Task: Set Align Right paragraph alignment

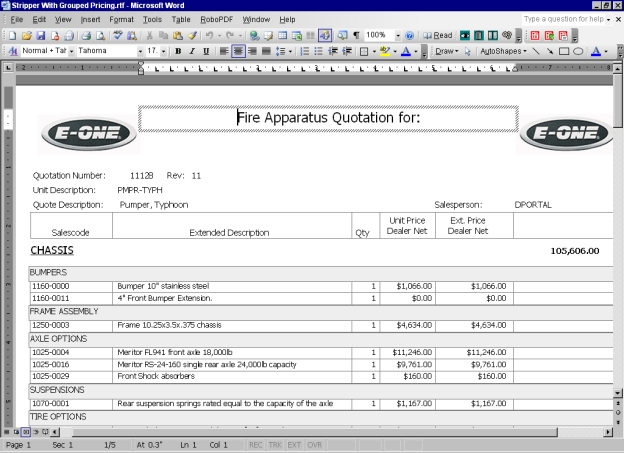Action: point(252,51)
